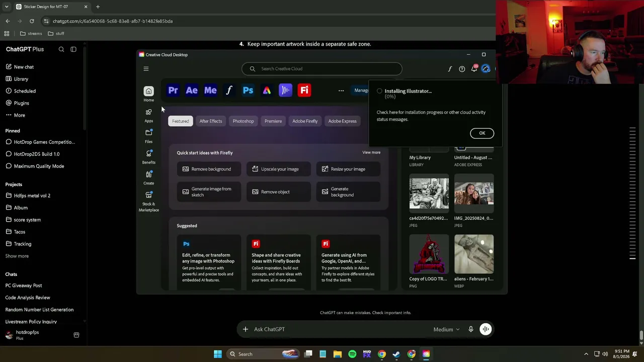Open fonts icon in Creative Cloud header
The image size is (644, 362).
tap(450, 69)
